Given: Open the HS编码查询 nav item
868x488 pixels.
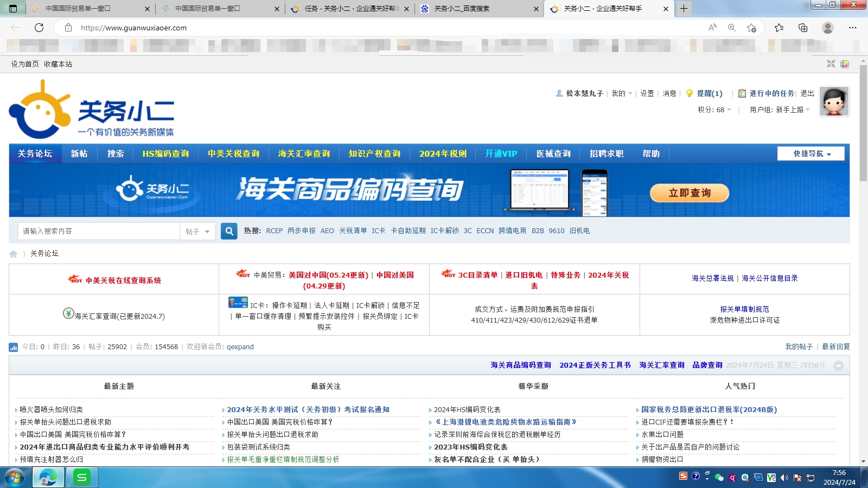Looking at the screenshot, I should pyautogui.click(x=165, y=154).
